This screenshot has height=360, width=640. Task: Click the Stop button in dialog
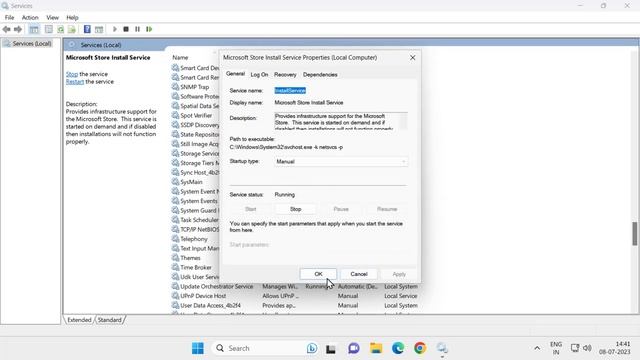(296, 209)
